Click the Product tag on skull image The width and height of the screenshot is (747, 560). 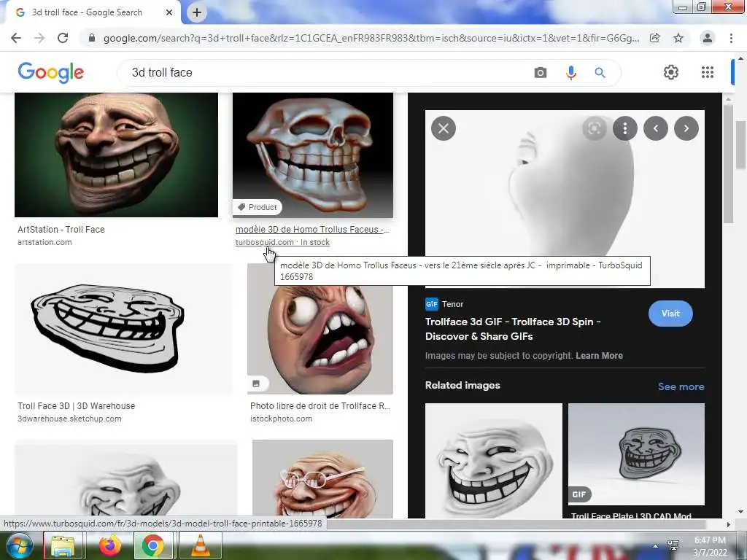pyautogui.click(x=258, y=207)
